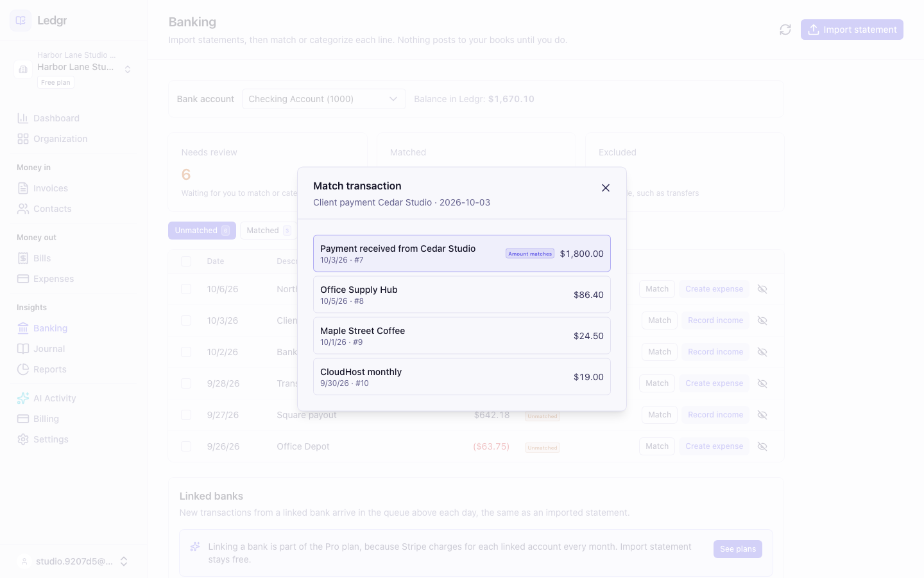
Task: Click Import statement button
Action: coord(851,30)
